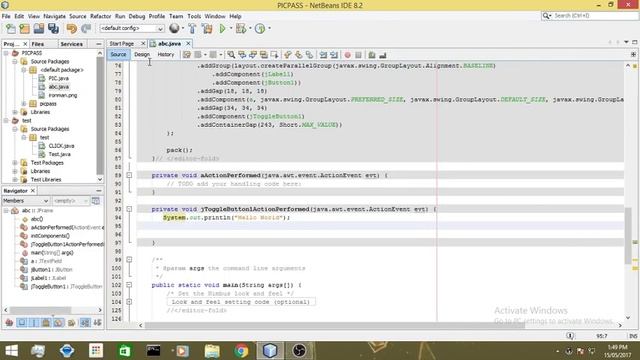Screen dimensions: 640x360
Task: Click the New Project toolbar icon
Action: point(24,29)
